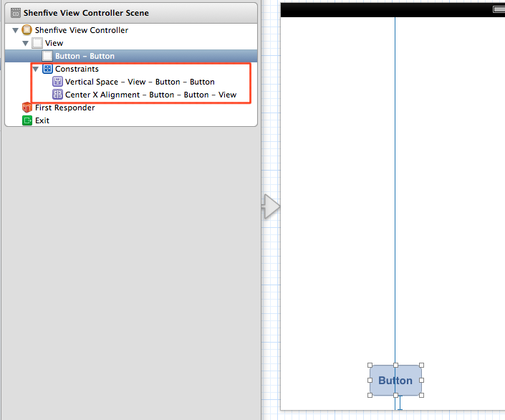
Task: Select the Constraints group row
Action: pyautogui.click(x=131, y=69)
